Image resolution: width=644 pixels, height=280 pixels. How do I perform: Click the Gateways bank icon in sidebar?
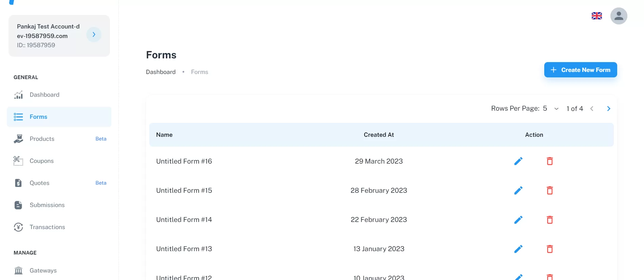click(x=18, y=270)
